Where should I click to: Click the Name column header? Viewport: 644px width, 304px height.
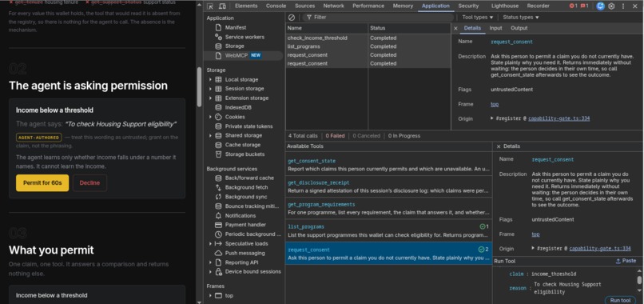click(327, 28)
